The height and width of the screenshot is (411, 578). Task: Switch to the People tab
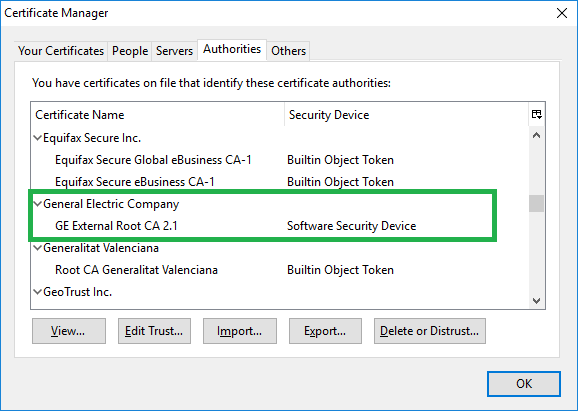click(x=130, y=51)
